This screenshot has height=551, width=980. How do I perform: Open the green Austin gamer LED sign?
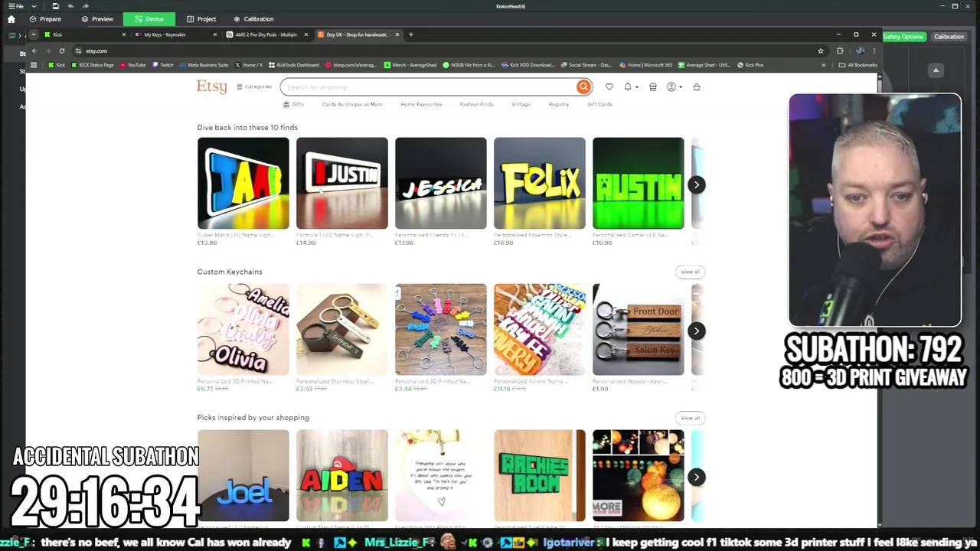point(639,183)
